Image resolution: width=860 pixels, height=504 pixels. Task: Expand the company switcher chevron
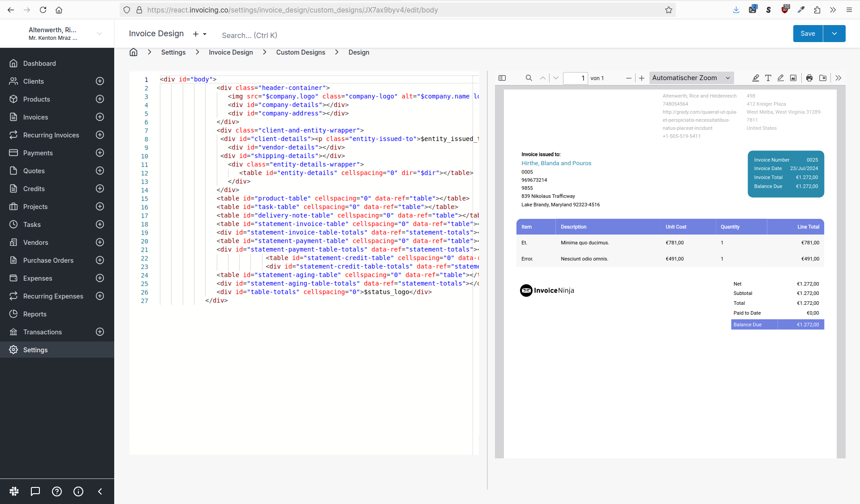point(99,34)
